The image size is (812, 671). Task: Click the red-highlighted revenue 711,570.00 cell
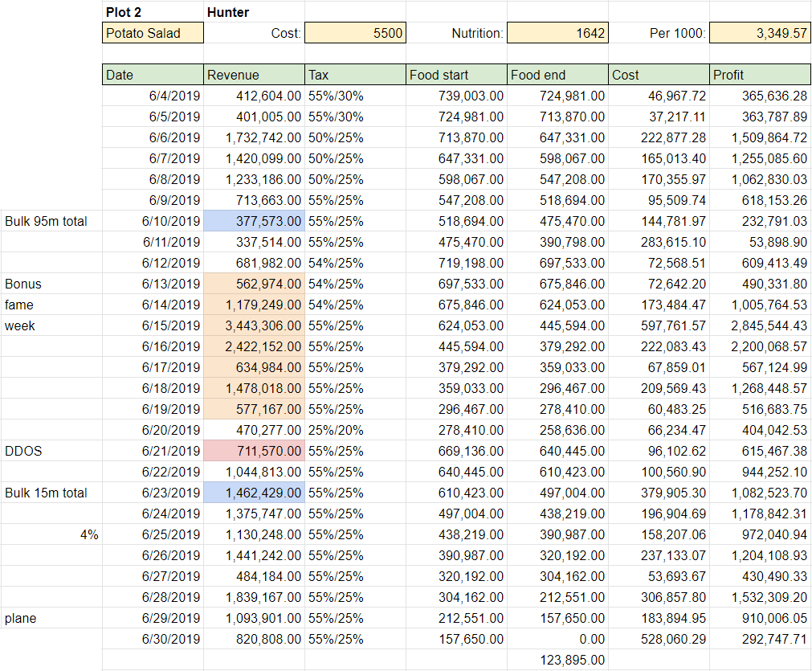click(x=254, y=451)
